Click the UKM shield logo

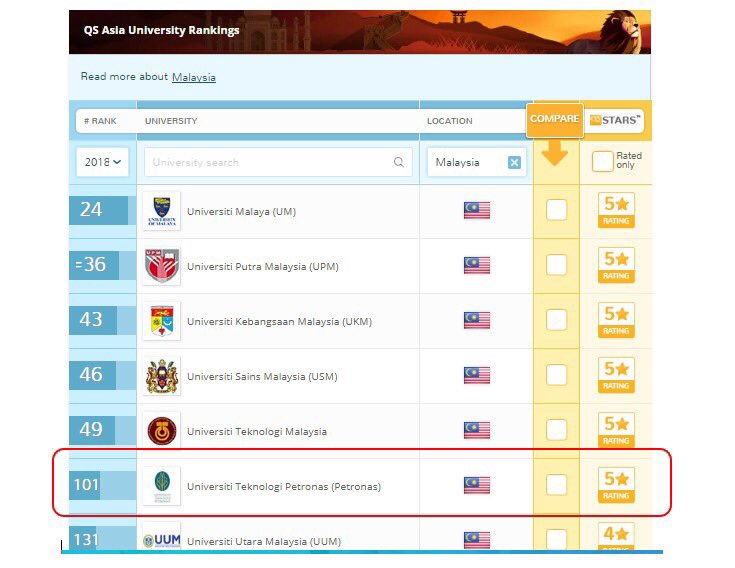162,321
